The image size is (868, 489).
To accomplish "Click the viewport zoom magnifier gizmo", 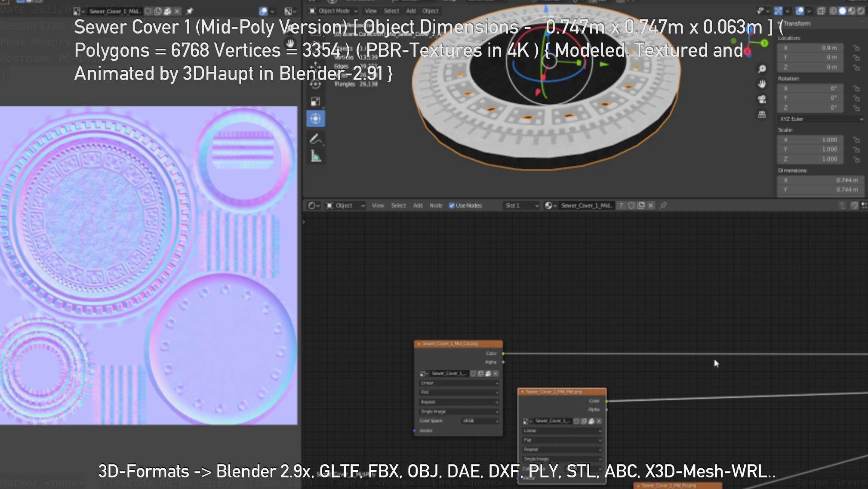I will point(762,69).
